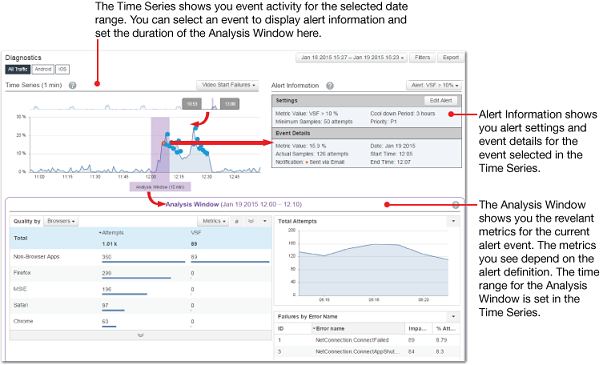Open the Time Series help icon
This screenshot has height=365, width=603.
72,85
